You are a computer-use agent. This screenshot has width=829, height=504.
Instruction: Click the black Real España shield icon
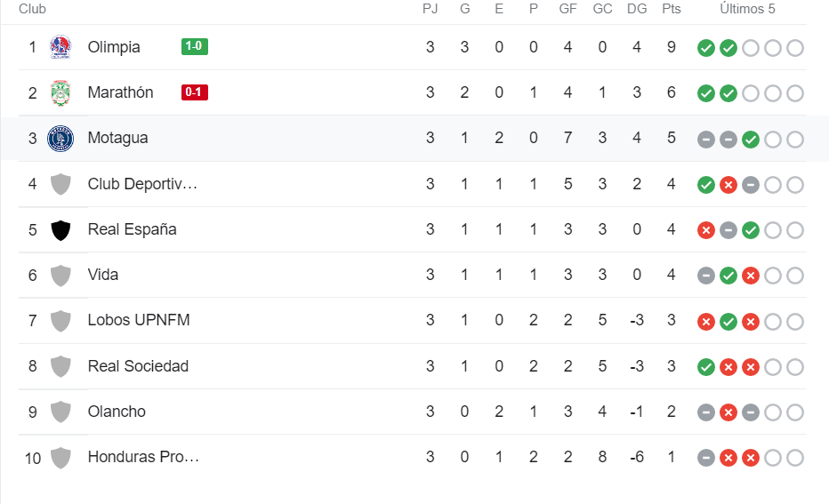point(60,230)
